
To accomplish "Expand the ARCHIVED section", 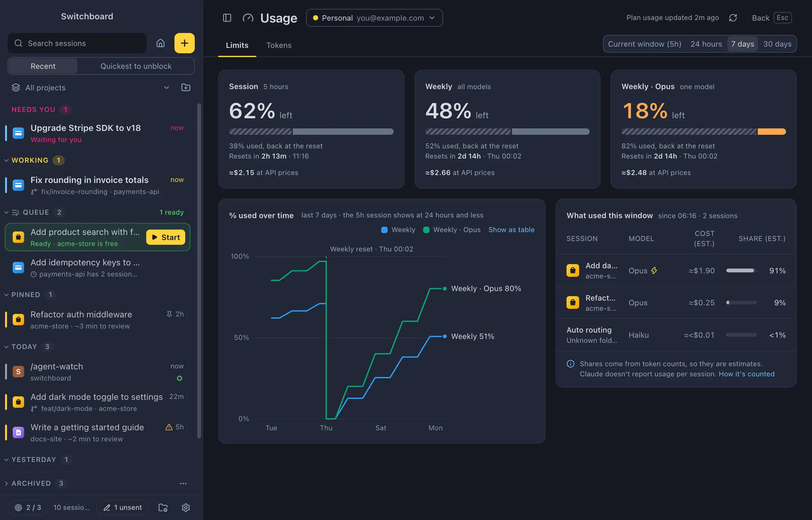I will pos(6,484).
